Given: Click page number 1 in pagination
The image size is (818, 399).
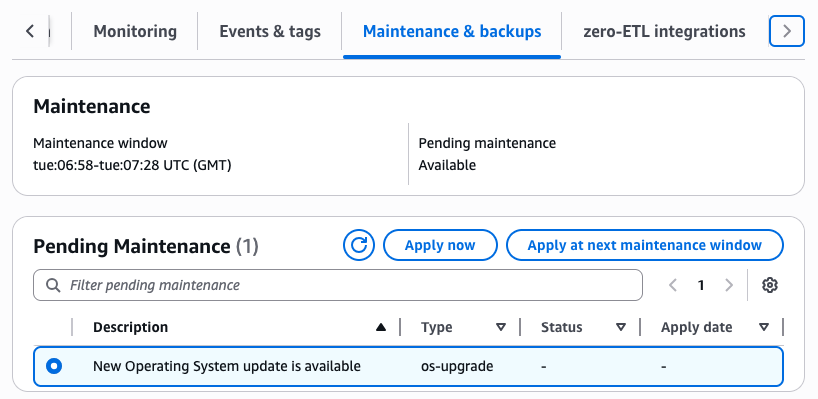Looking at the screenshot, I should [701, 285].
